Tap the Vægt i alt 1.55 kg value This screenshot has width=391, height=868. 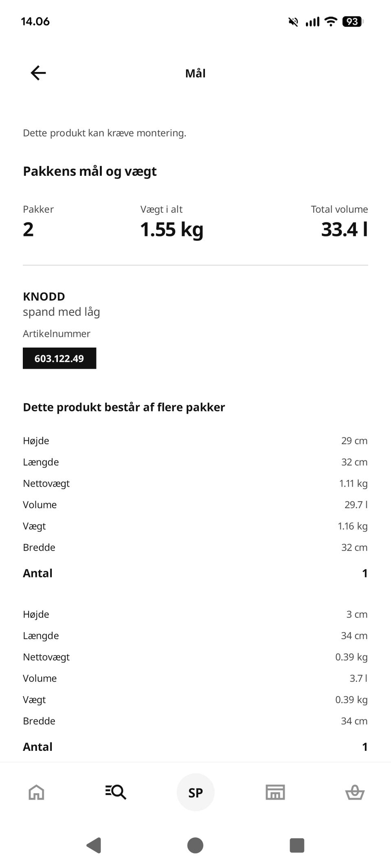click(x=171, y=230)
